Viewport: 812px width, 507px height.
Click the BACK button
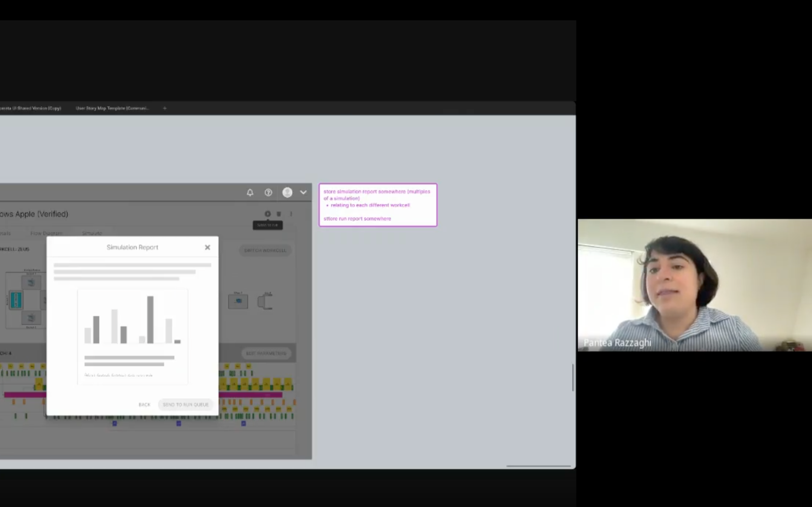pyautogui.click(x=144, y=405)
